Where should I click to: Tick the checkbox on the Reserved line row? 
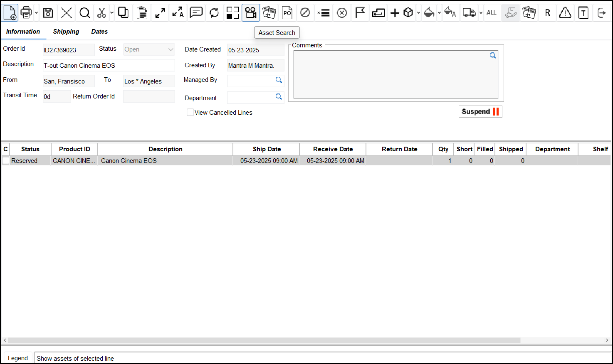pyautogui.click(x=5, y=161)
